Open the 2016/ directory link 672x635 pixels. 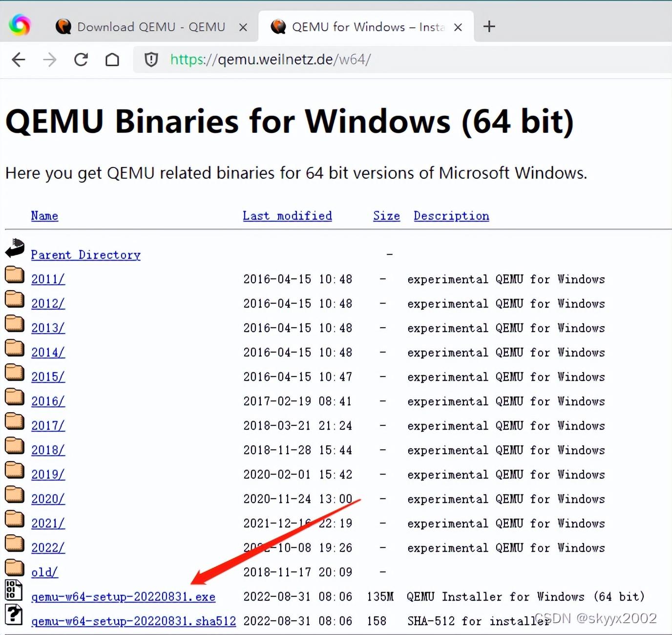48,402
